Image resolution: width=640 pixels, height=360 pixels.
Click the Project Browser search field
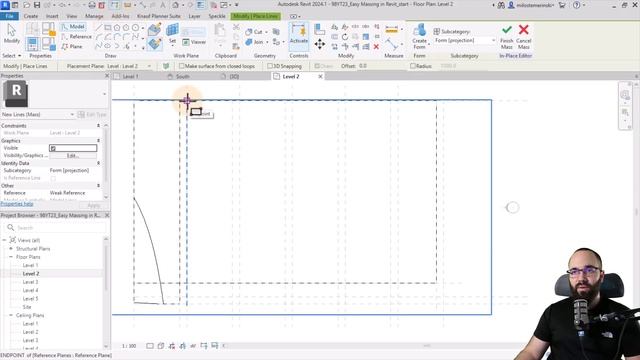55,228
